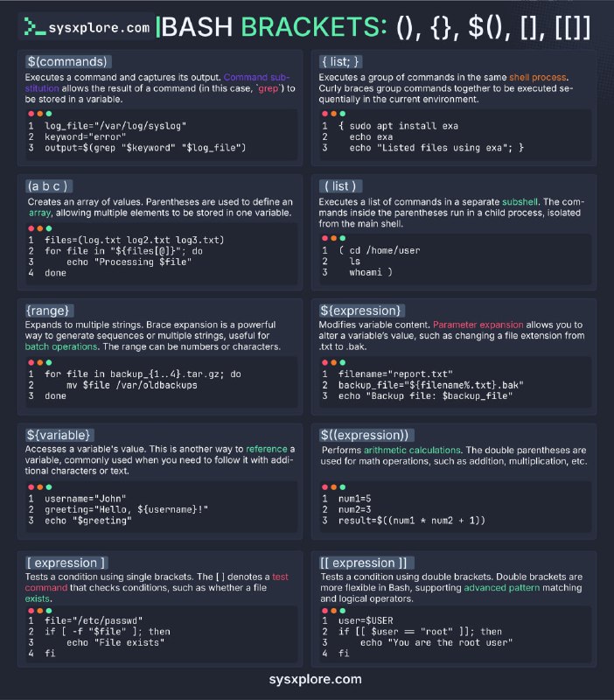Click the green dot in { list; } code window
Image resolution: width=614 pixels, height=700 pixels.
(342, 114)
